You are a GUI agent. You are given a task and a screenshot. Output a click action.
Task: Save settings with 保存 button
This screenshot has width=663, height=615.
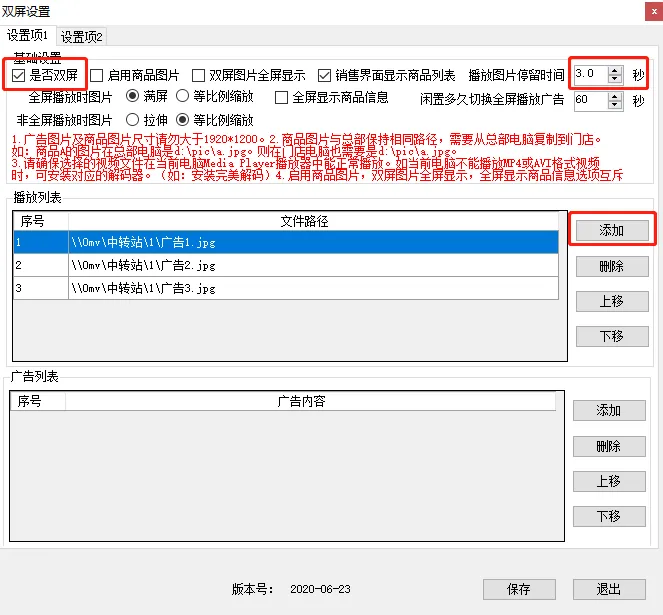[519, 589]
